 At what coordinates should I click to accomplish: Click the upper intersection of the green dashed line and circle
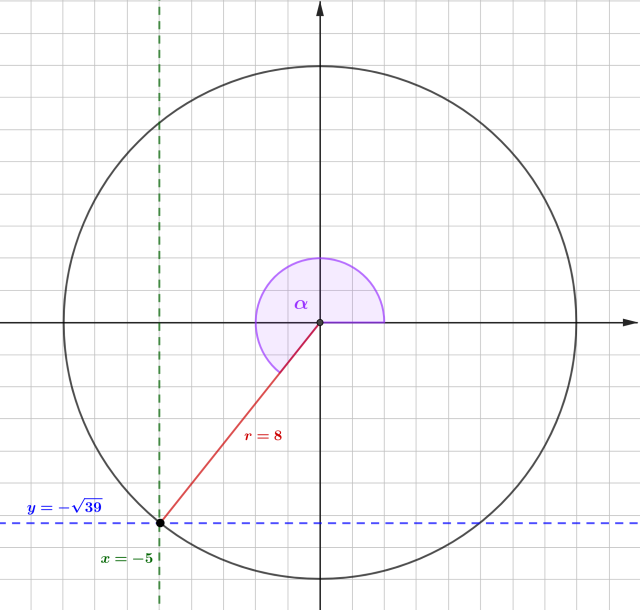click(160, 122)
